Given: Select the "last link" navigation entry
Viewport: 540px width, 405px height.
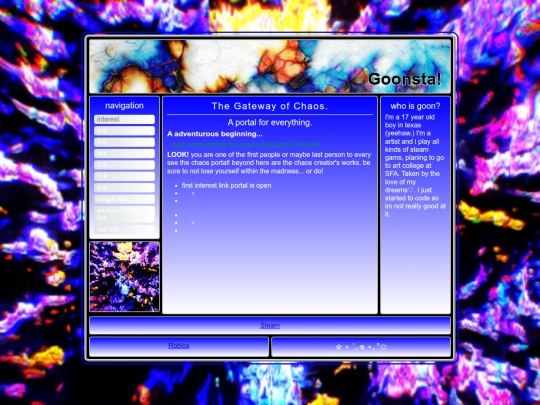Looking at the screenshot, I should [x=124, y=229].
